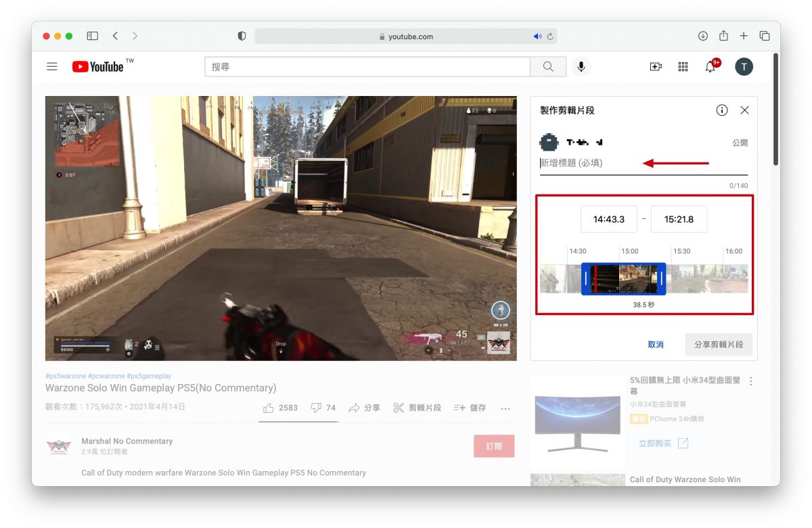The image size is (812, 528).
Task: Click the #pcwarzone hashtag
Action: point(106,376)
